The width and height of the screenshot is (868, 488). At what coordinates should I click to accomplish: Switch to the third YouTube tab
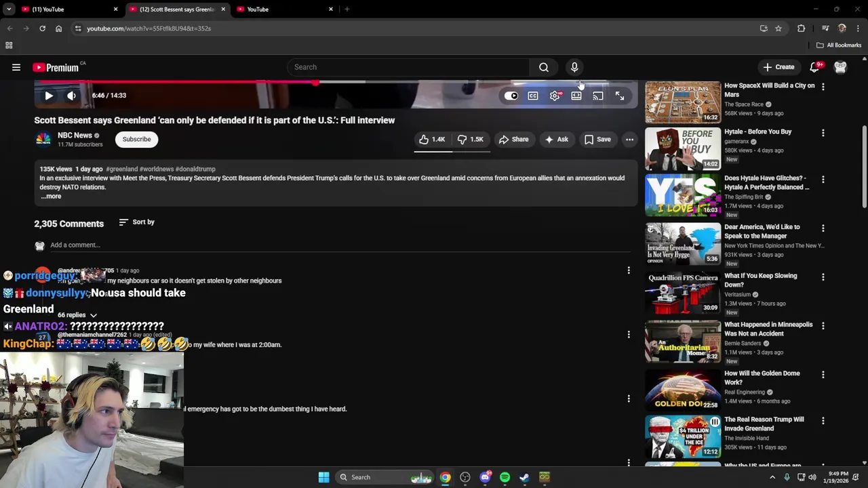coord(285,9)
